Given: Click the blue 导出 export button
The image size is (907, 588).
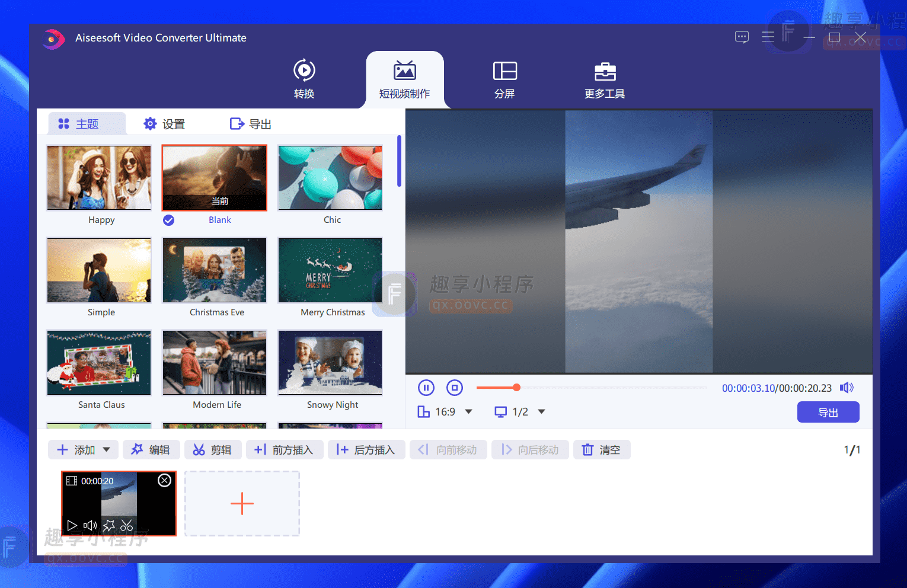Looking at the screenshot, I should pos(828,412).
